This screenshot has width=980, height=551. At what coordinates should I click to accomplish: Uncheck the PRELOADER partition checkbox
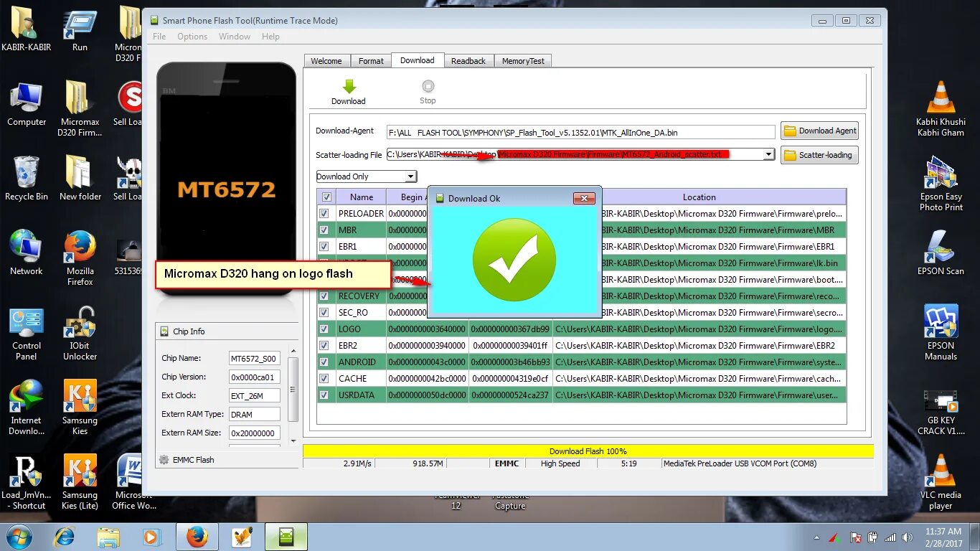324,213
